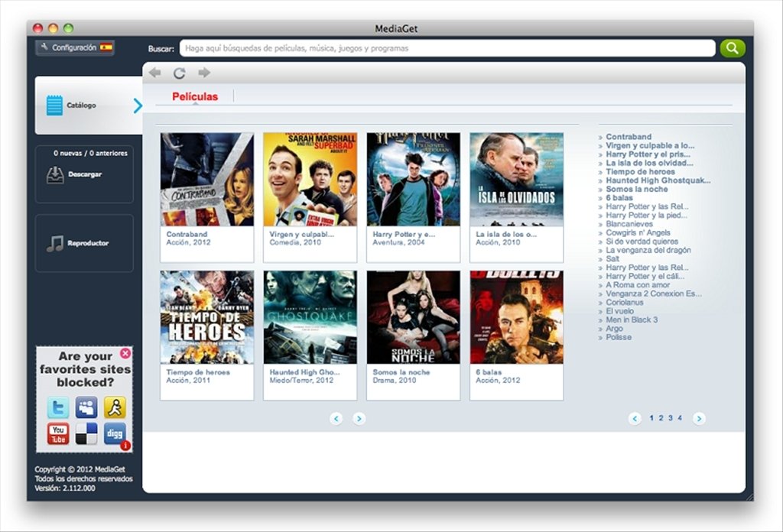783x532 pixels.
Task: Open the Ghostquake movie poster
Action: point(310,317)
